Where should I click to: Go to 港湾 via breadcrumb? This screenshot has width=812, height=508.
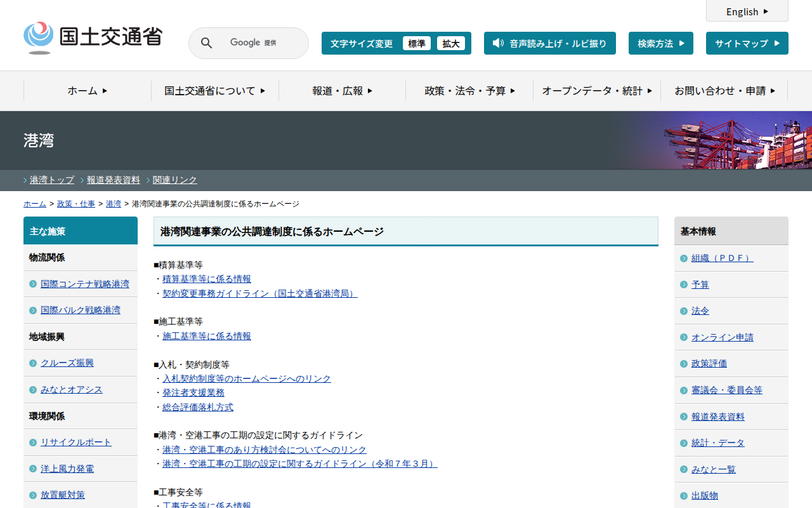[114, 204]
